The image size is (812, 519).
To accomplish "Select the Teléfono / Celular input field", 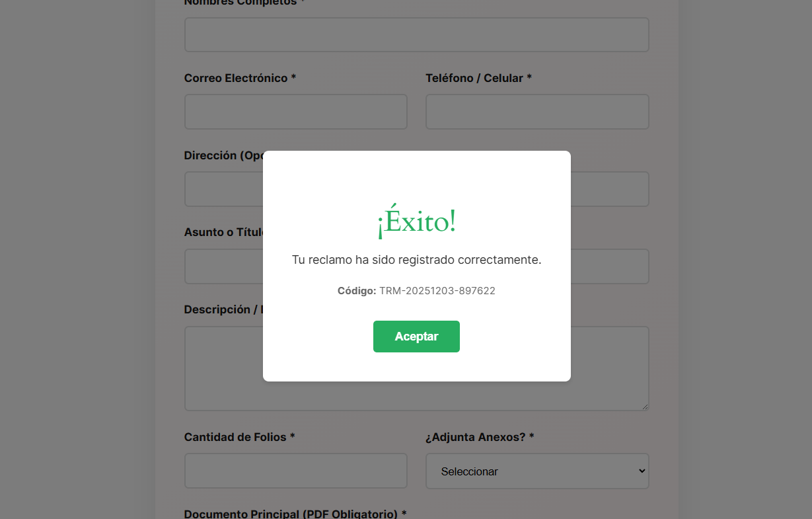I will 536,112.
